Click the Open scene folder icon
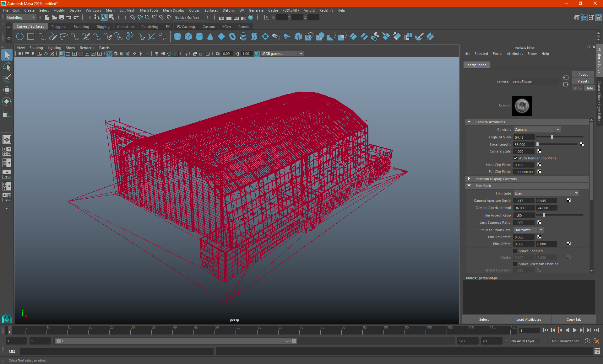Viewport: 603px width, 364px height. 54,18
